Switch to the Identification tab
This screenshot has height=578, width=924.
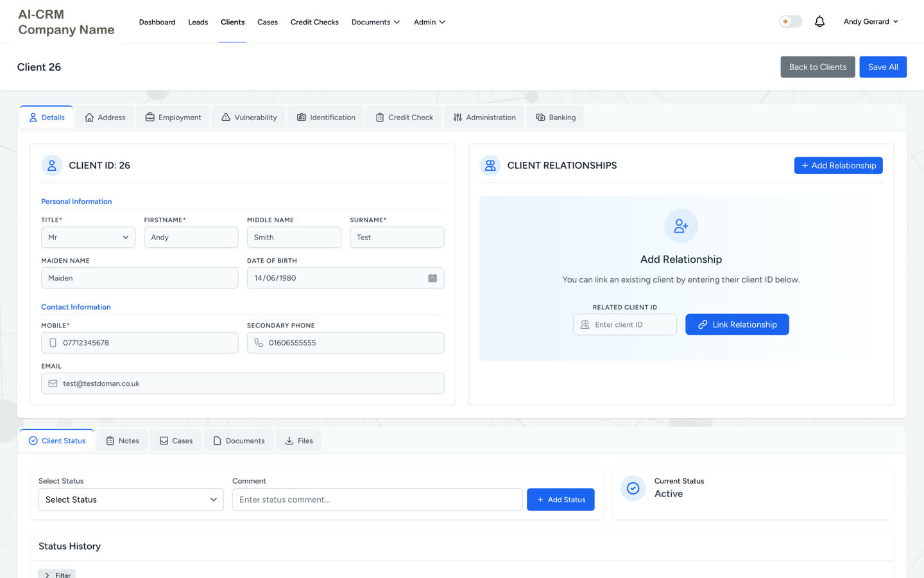tap(326, 118)
